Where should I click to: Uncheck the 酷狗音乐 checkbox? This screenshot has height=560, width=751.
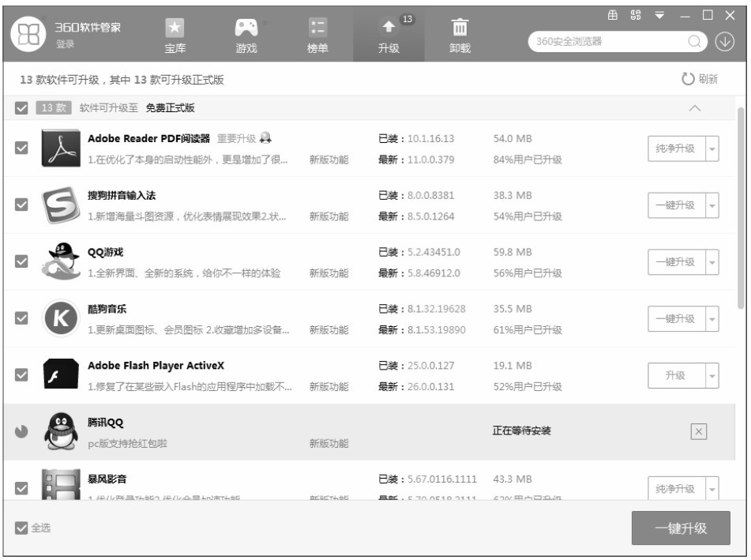[x=21, y=318]
